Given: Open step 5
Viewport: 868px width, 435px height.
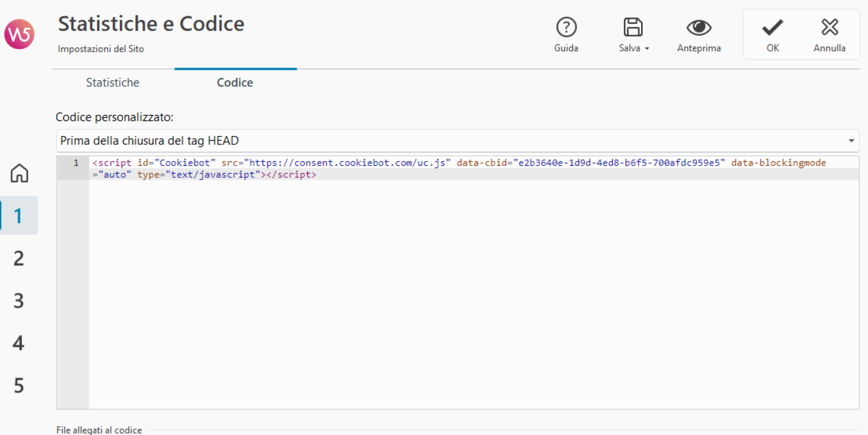Looking at the screenshot, I should 19,386.
